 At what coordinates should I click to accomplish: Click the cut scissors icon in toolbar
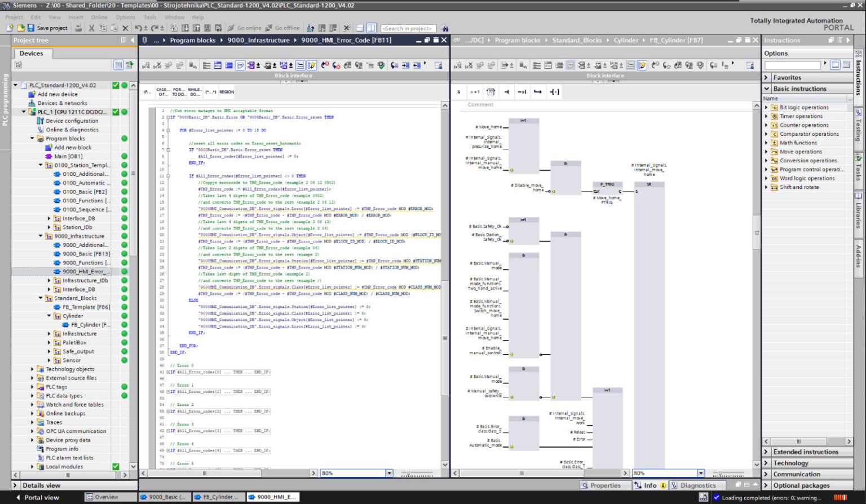click(91, 28)
